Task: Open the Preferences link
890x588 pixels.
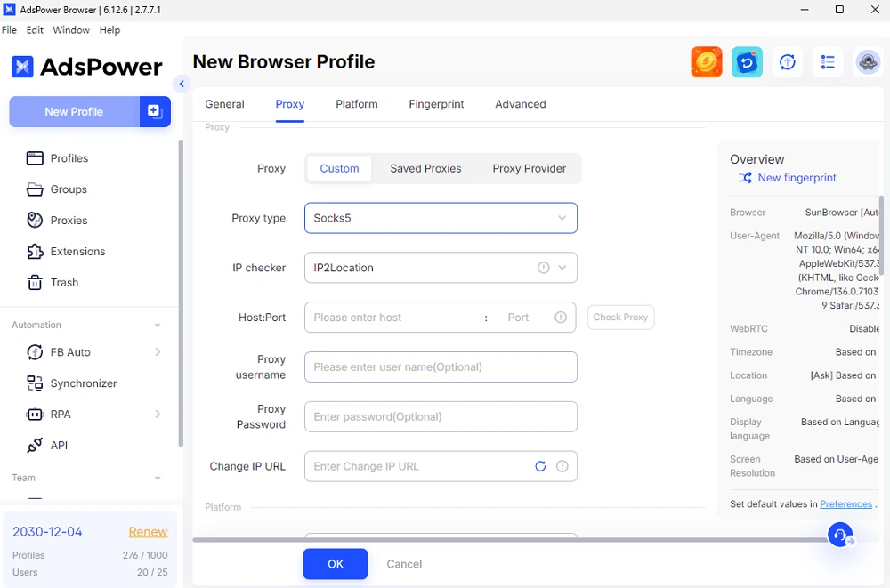Action: click(x=845, y=504)
